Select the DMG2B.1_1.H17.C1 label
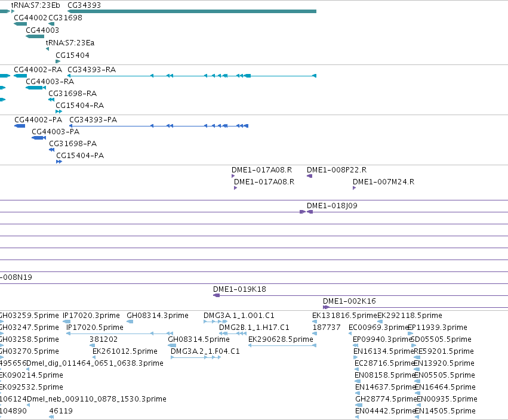This screenshot has width=508, height=420. point(254,328)
